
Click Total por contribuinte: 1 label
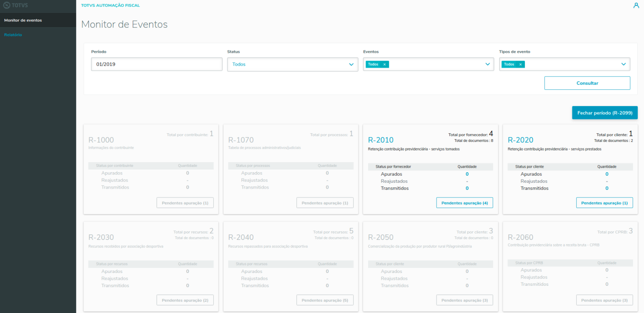(190, 134)
